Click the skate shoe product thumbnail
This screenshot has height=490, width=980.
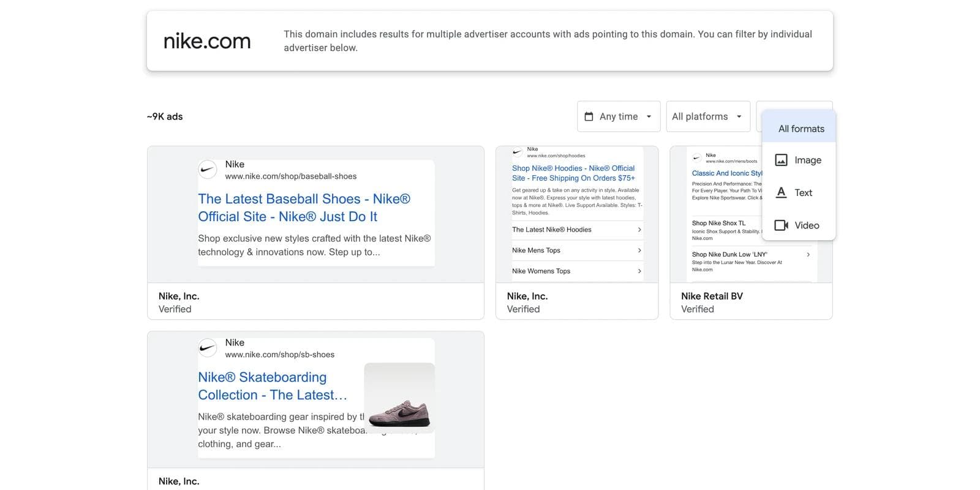pos(399,398)
